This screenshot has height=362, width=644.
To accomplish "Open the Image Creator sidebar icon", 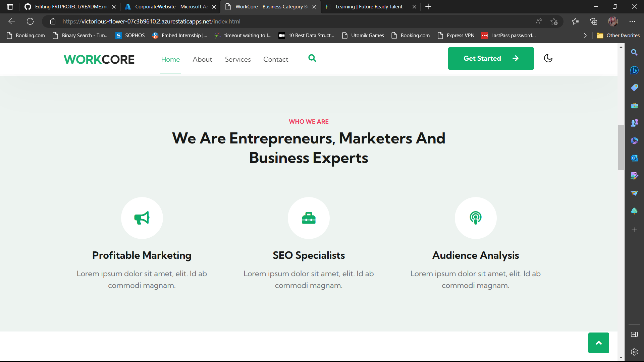I will click(x=634, y=175).
